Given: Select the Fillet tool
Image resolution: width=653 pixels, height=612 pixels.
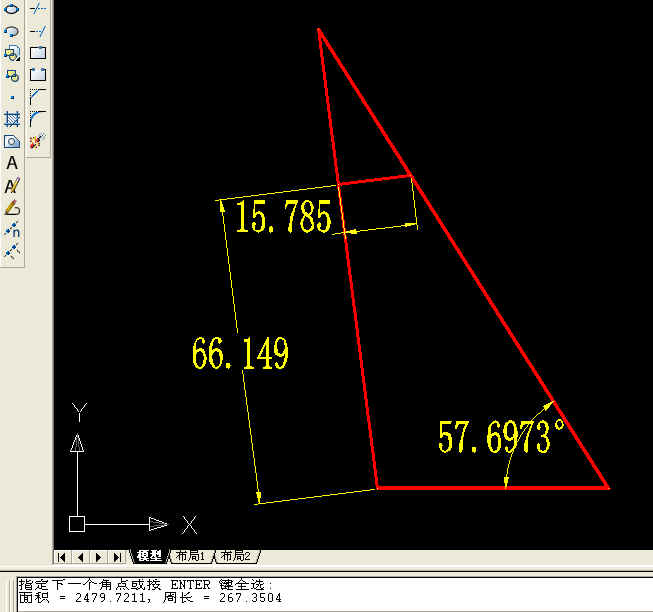Looking at the screenshot, I should (38, 119).
